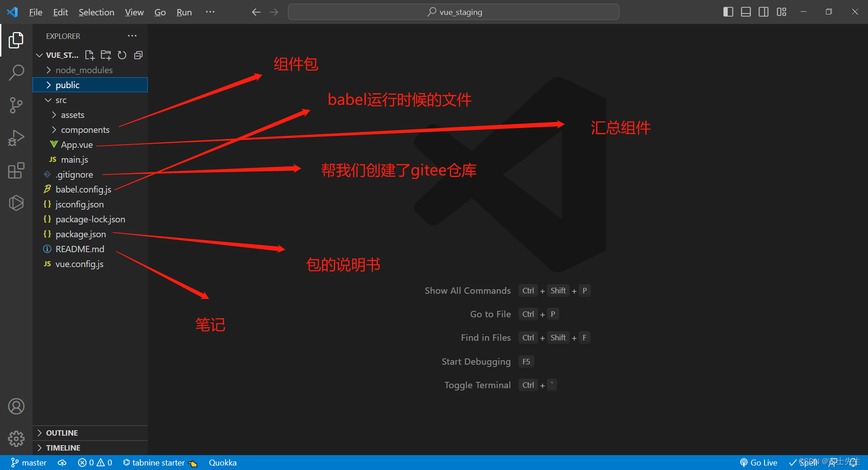868x470 pixels.
Task: Expand the OUTLINE section
Action: [x=90, y=433]
